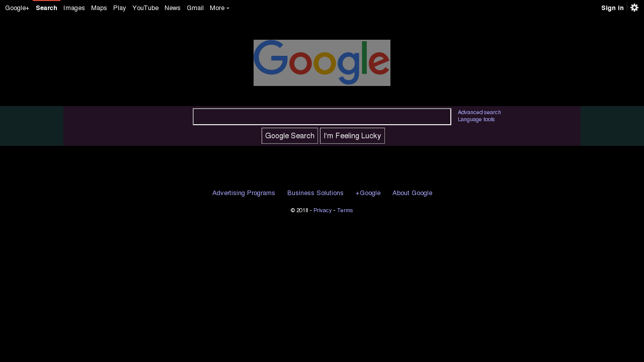Screen dimensions: 644x362
Task: Open the settings gear icon
Action: click(634, 8)
